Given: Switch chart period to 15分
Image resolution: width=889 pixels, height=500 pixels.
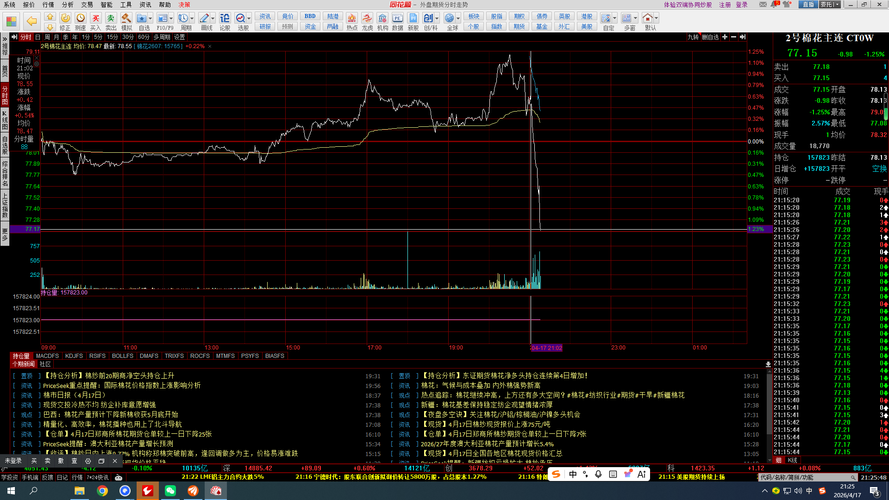Looking at the screenshot, I should 113,37.
